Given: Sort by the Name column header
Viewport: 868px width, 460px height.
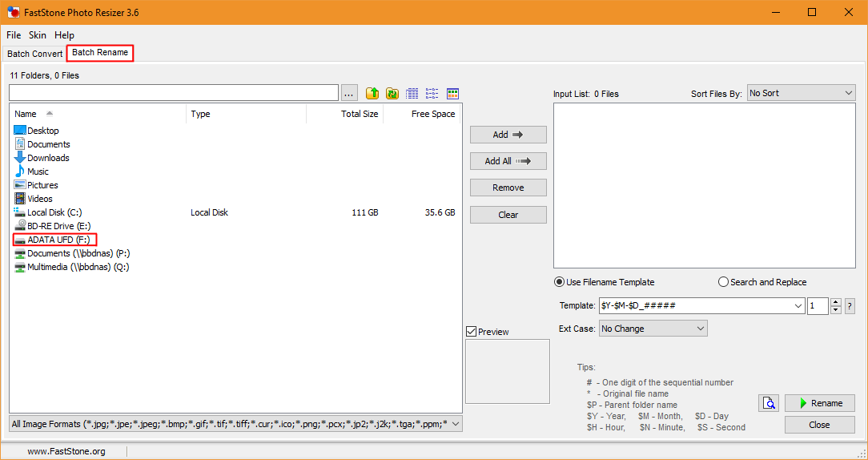Looking at the screenshot, I should coord(98,114).
